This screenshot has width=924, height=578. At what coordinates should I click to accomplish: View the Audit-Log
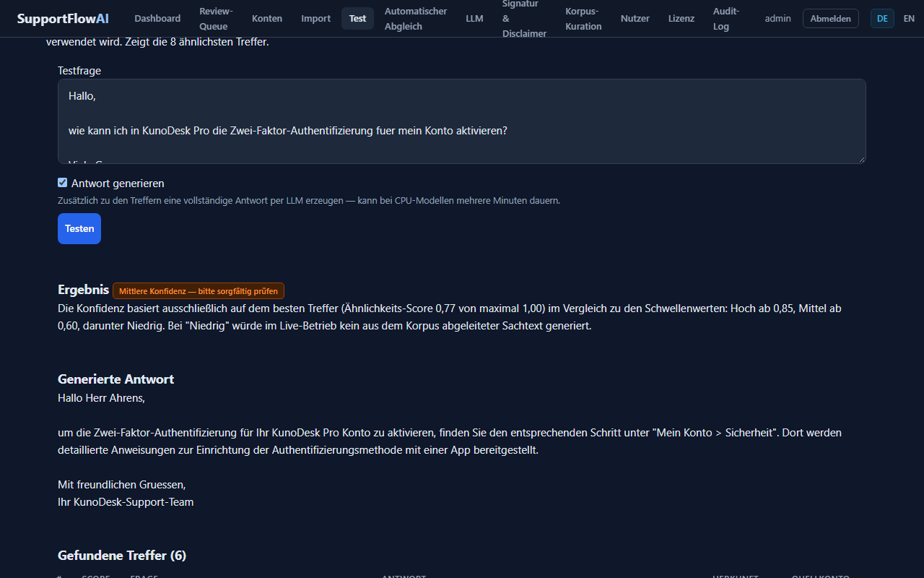tap(726, 19)
